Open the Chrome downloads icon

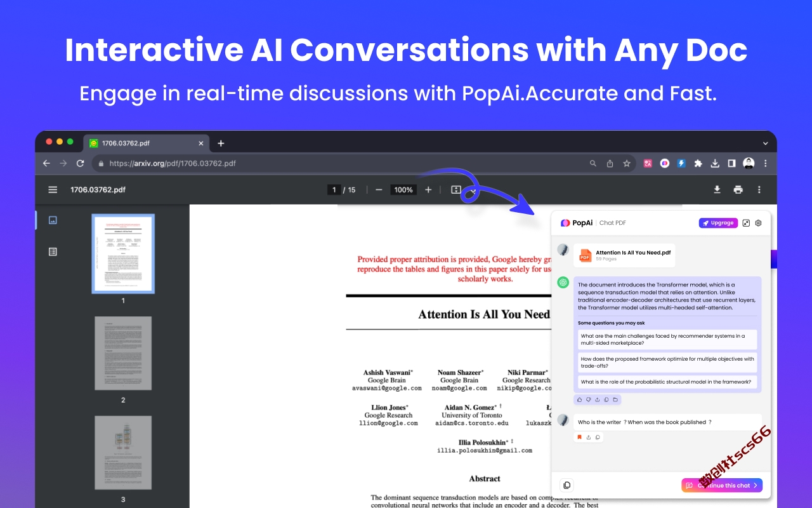click(715, 163)
